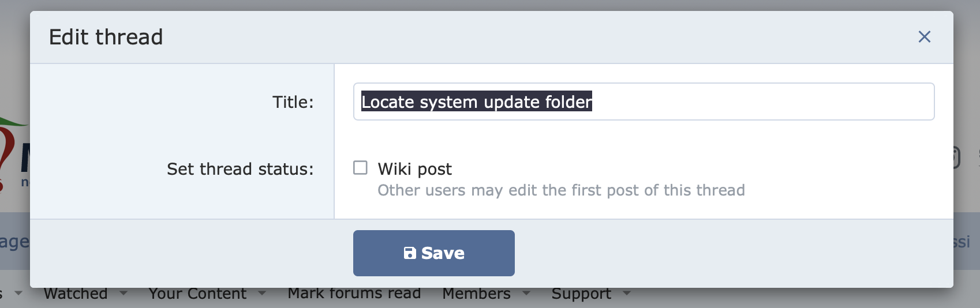Select the Support menu item

581,294
